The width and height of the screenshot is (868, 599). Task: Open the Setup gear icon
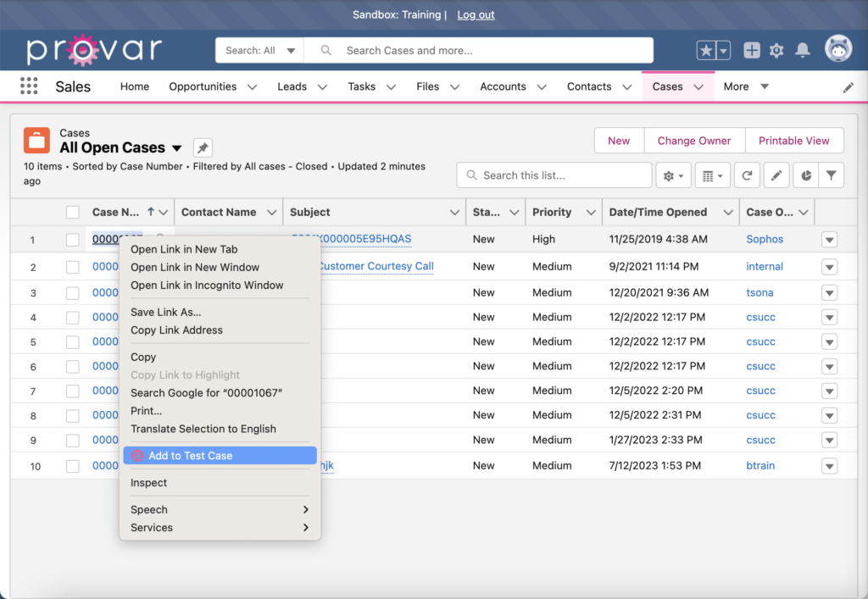click(x=776, y=50)
